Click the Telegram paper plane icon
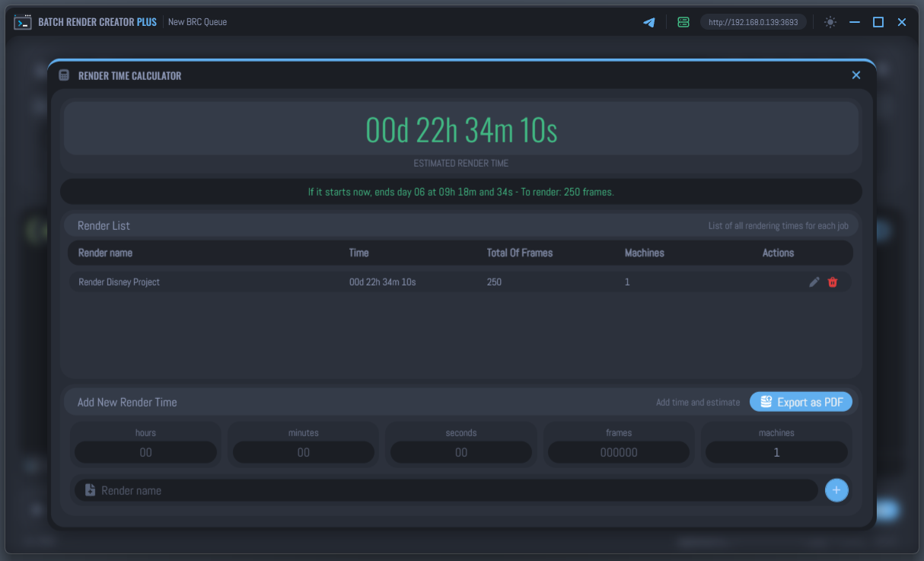This screenshot has height=561, width=924. point(649,22)
